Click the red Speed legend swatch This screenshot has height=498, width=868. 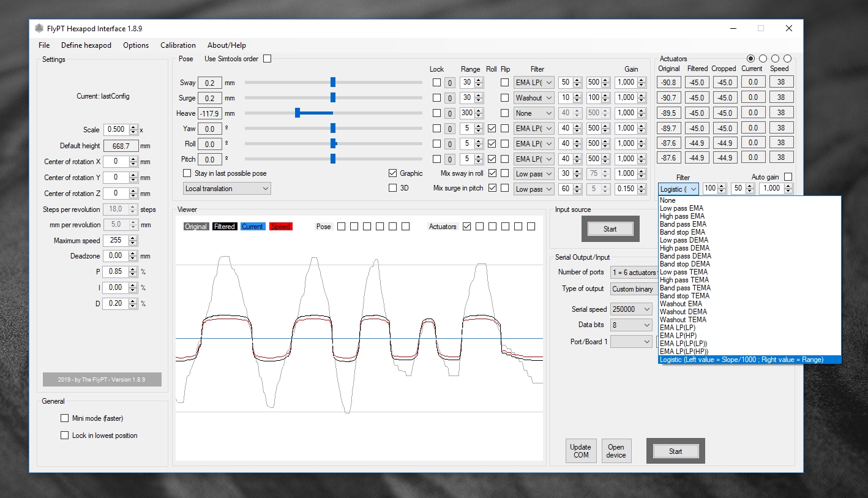point(280,227)
